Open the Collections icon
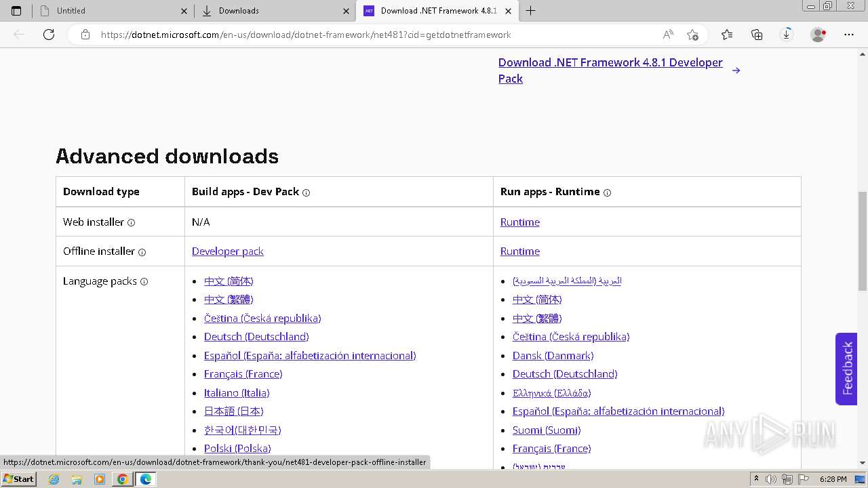The width and height of the screenshot is (868, 488). [757, 35]
